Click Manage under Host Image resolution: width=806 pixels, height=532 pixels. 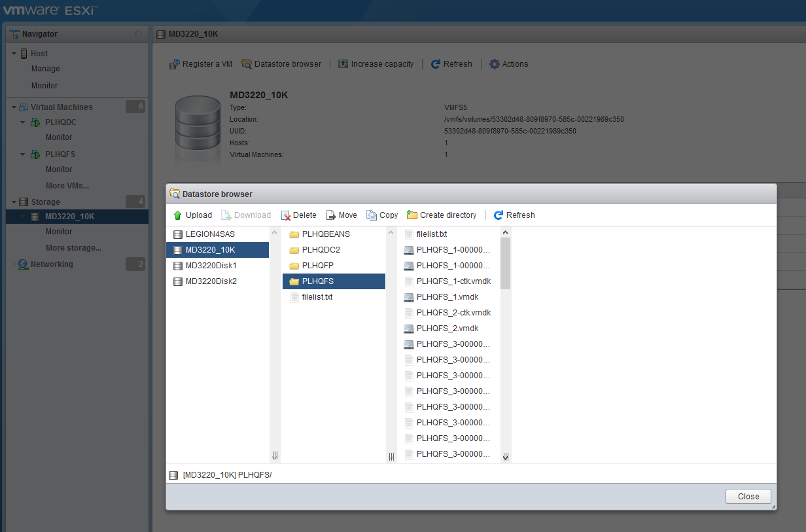pos(46,69)
